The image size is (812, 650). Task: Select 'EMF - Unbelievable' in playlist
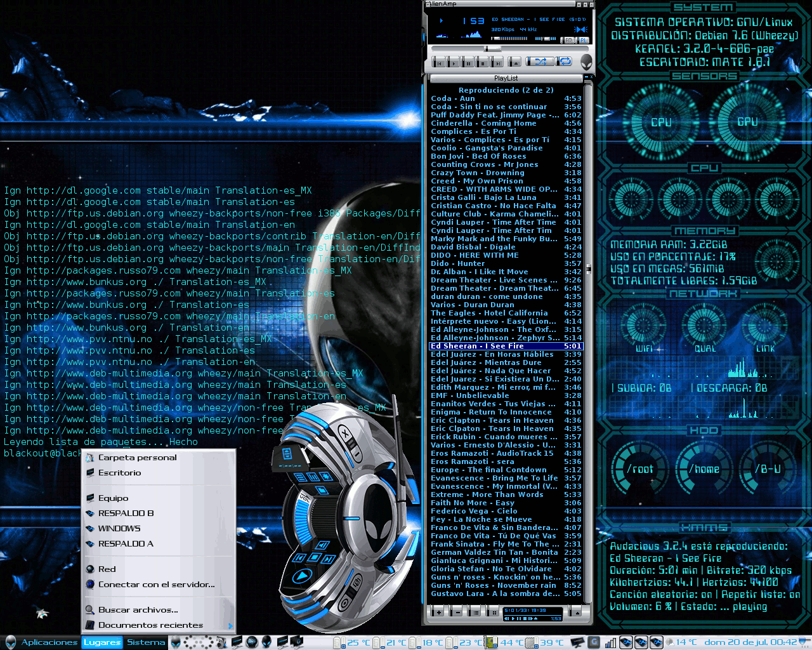[506, 395]
